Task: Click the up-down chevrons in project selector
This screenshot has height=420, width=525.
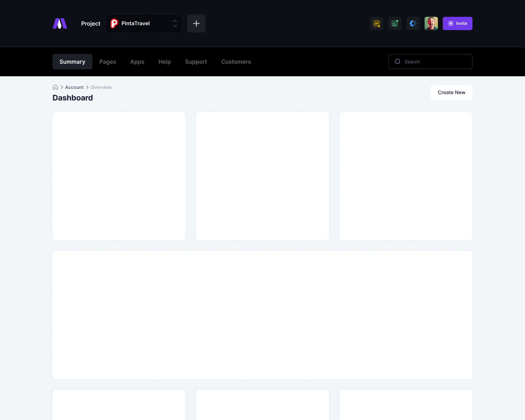Action: (175, 23)
